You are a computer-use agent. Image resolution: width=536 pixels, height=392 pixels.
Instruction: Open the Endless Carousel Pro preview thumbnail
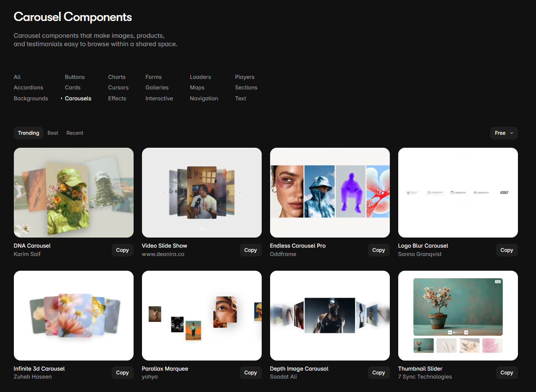click(x=330, y=193)
